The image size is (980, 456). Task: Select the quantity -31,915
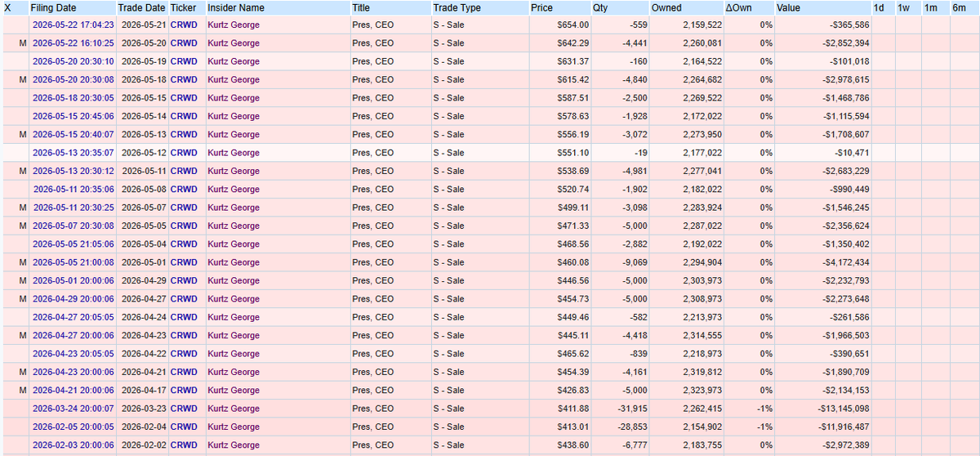[631, 409]
